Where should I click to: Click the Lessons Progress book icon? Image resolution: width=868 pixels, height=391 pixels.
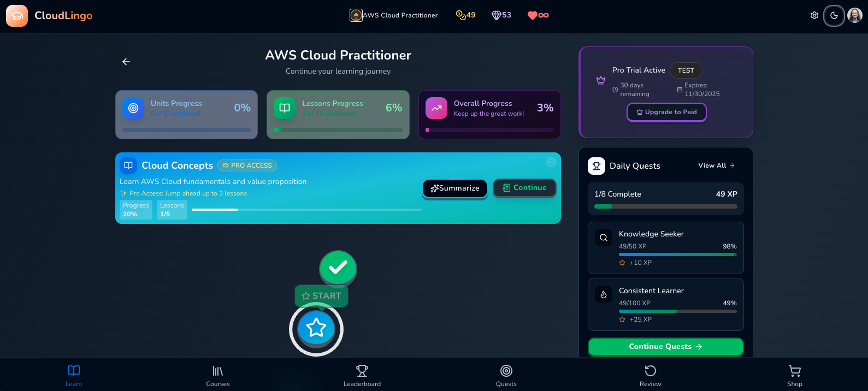pyautogui.click(x=285, y=108)
